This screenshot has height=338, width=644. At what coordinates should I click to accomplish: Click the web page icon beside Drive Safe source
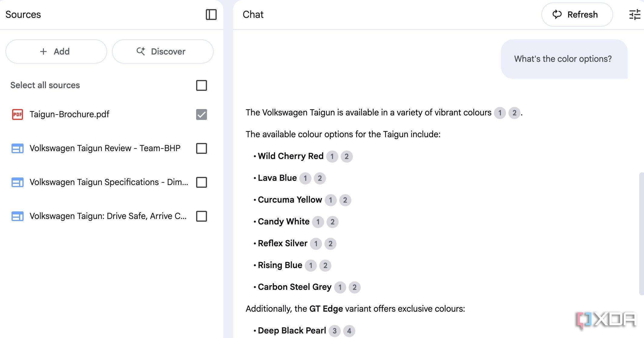tap(18, 216)
